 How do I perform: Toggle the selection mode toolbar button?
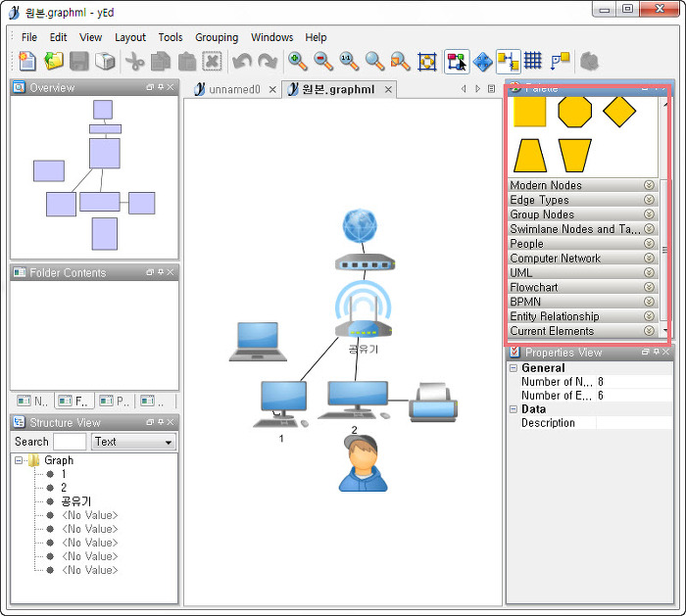click(457, 62)
